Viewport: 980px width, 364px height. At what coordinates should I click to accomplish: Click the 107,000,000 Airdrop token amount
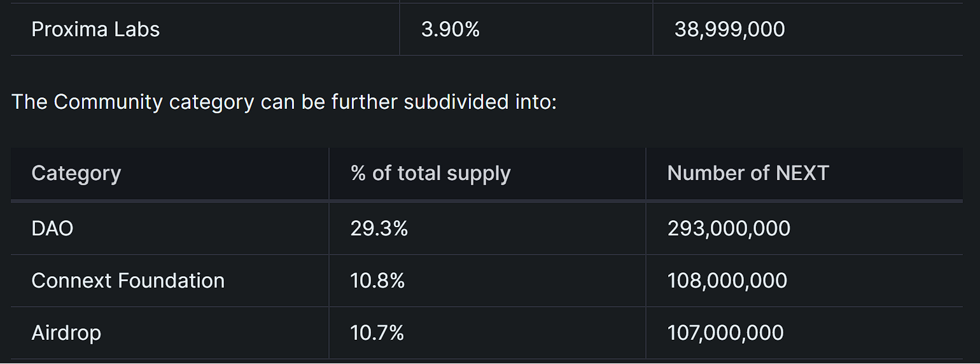click(x=725, y=333)
